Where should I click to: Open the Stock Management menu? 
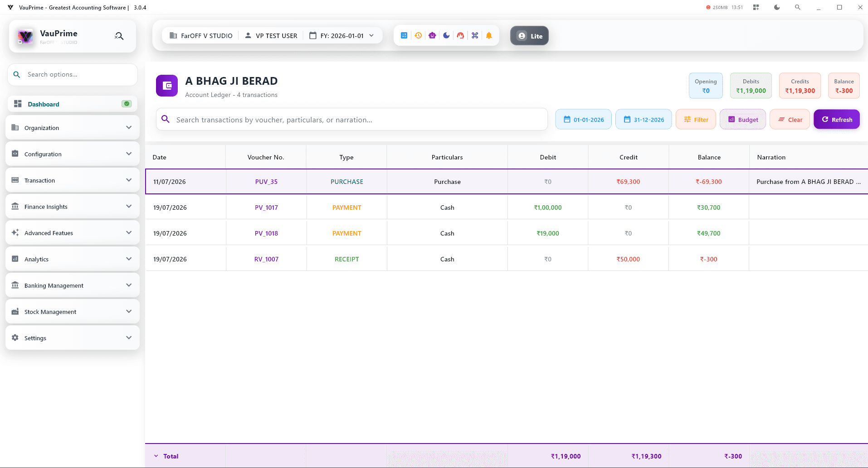pos(73,312)
